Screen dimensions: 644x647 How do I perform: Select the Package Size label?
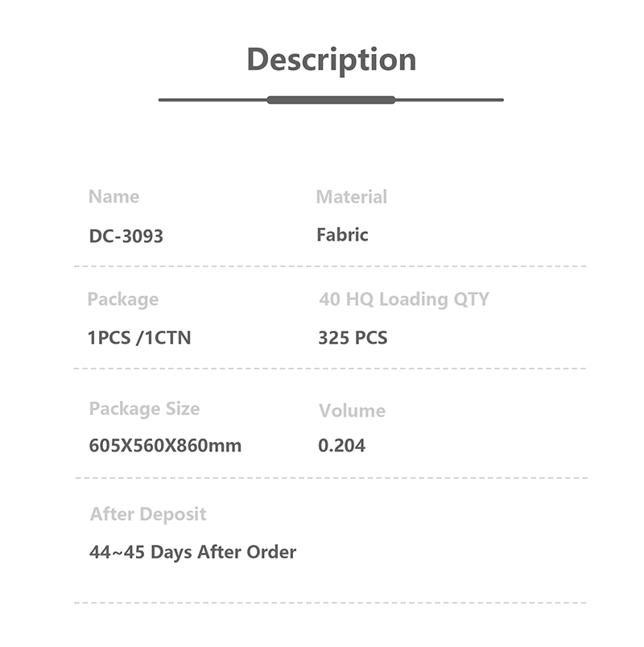[x=144, y=409]
